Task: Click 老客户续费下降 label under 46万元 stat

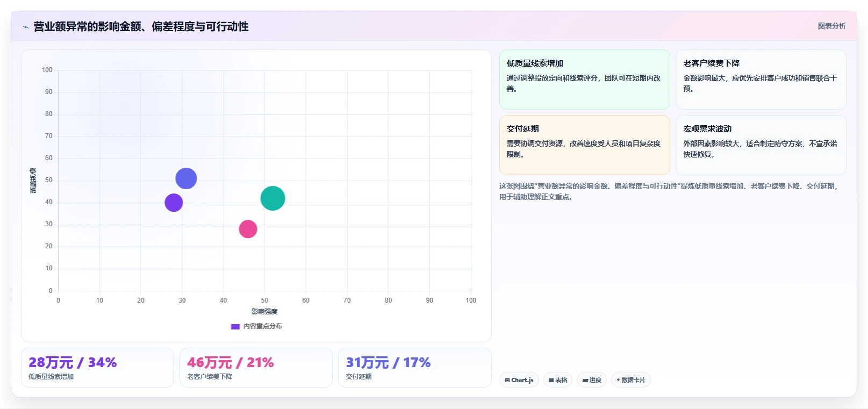Action: coord(210,377)
